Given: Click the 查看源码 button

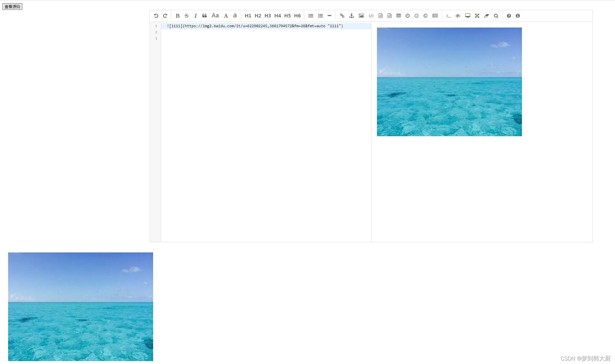Looking at the screenshot, I should pos(12,7).
